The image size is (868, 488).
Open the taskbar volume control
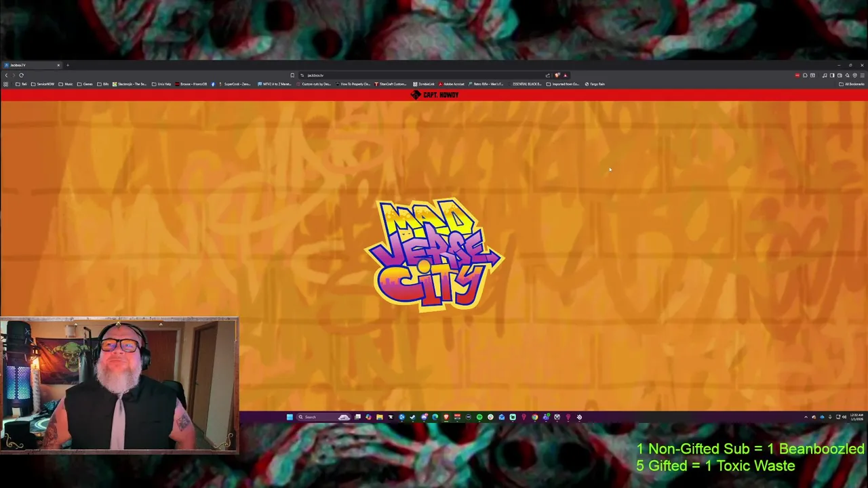pos(844,417)
